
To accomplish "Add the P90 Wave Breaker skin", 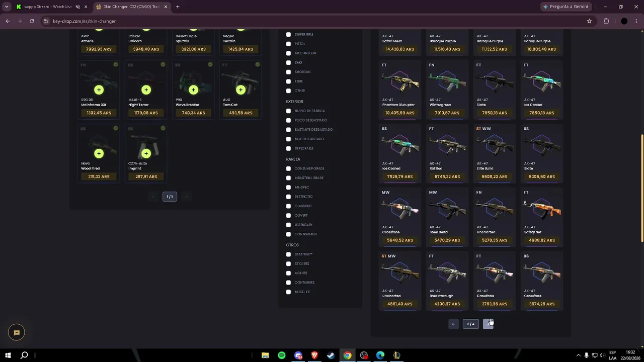I will click(193, 90).
